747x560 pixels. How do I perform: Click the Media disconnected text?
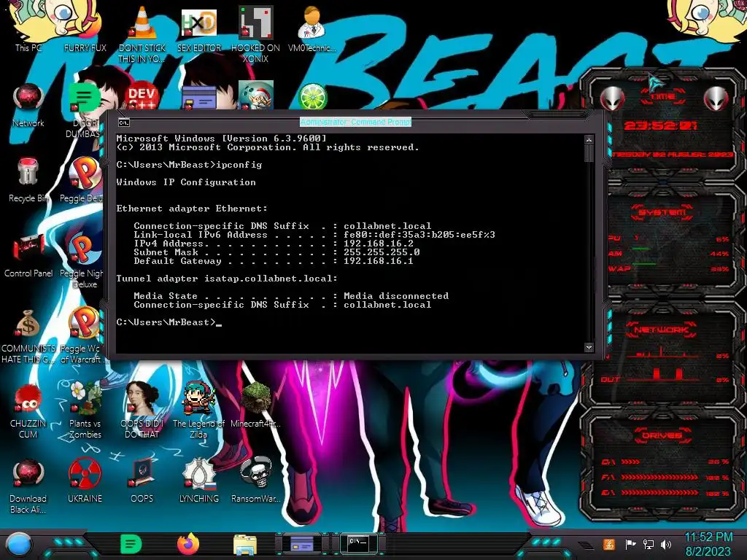coord(396,296)
